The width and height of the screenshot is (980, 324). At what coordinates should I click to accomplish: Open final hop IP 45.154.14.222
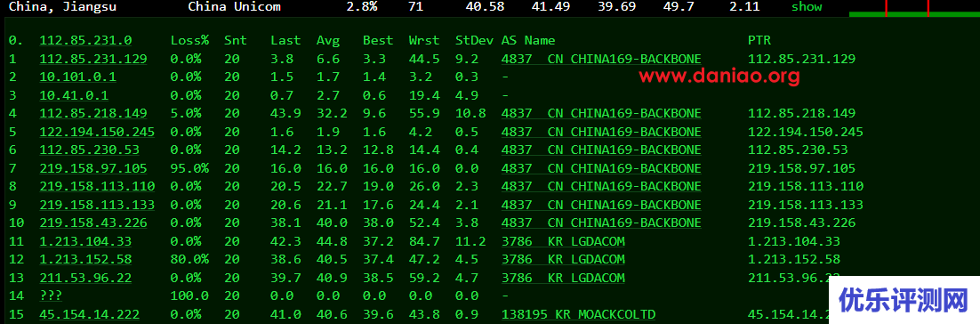(90, 314)
